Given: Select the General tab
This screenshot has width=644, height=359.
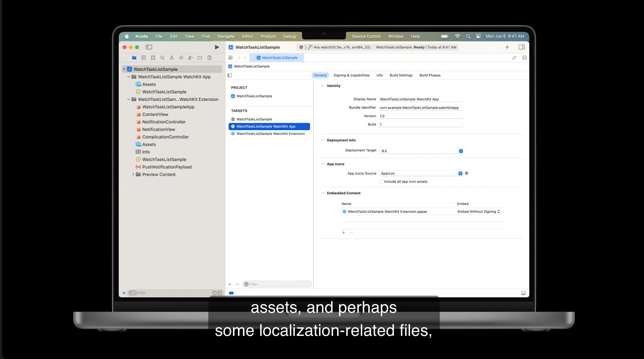Looking at the screenshot, I should pos(320,75).
